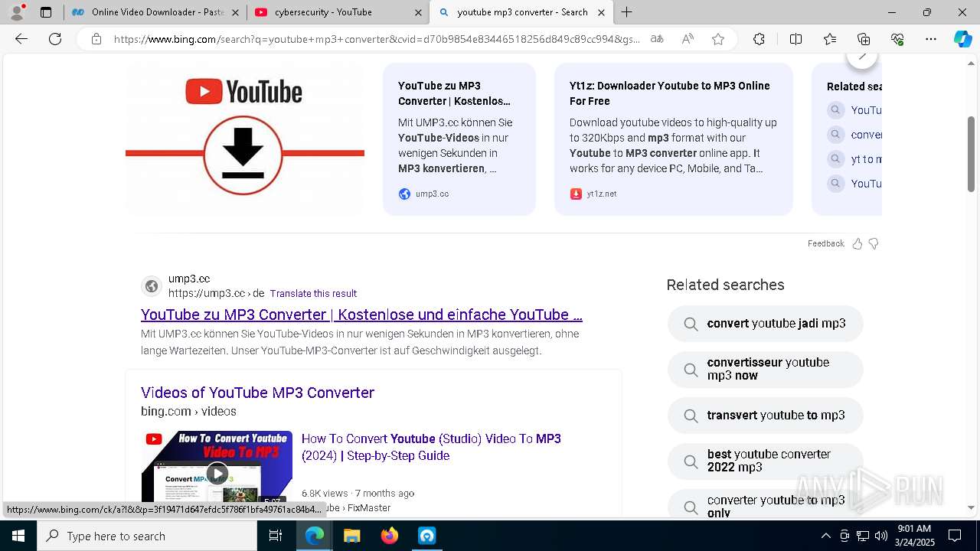Search converter youtube to mp3 only
The height and width of the screenshot is (551, 980).
point(766,505)
